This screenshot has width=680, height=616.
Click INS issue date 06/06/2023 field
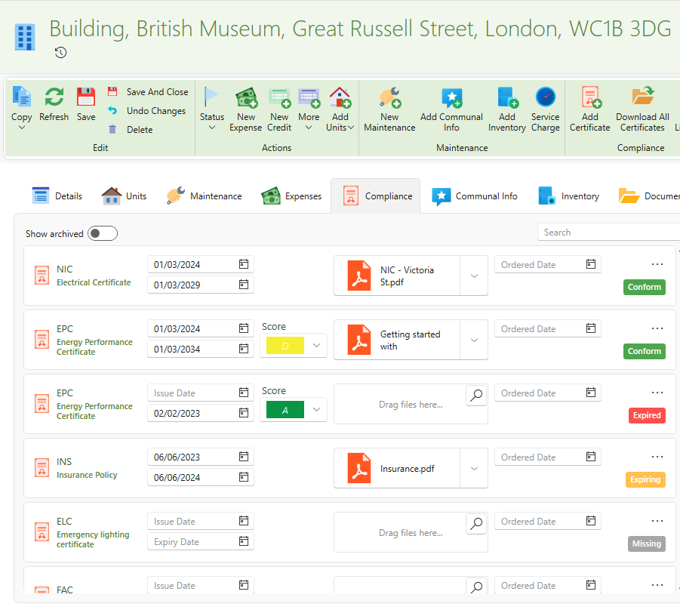pyautogui.click(x=200, y=457)
